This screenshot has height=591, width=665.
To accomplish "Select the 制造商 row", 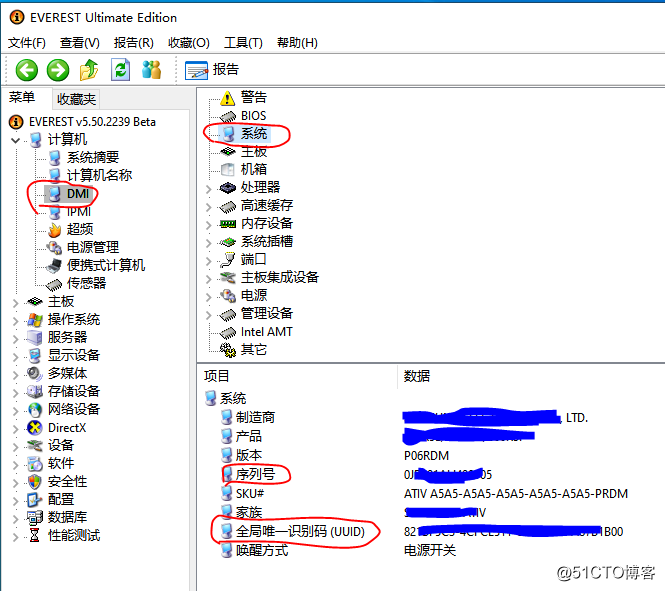I will pos(255,418).
